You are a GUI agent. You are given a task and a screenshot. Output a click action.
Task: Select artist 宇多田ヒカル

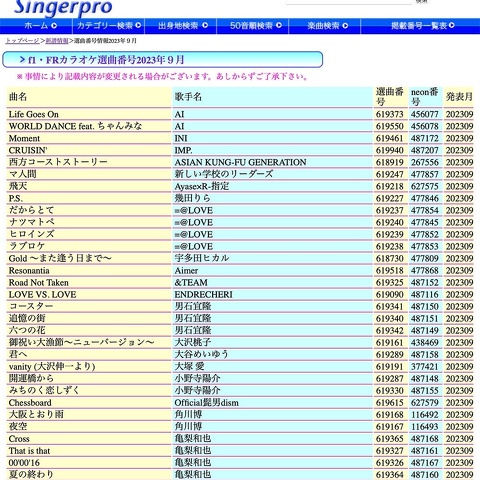pyautogui.click(x=202, y=258)
